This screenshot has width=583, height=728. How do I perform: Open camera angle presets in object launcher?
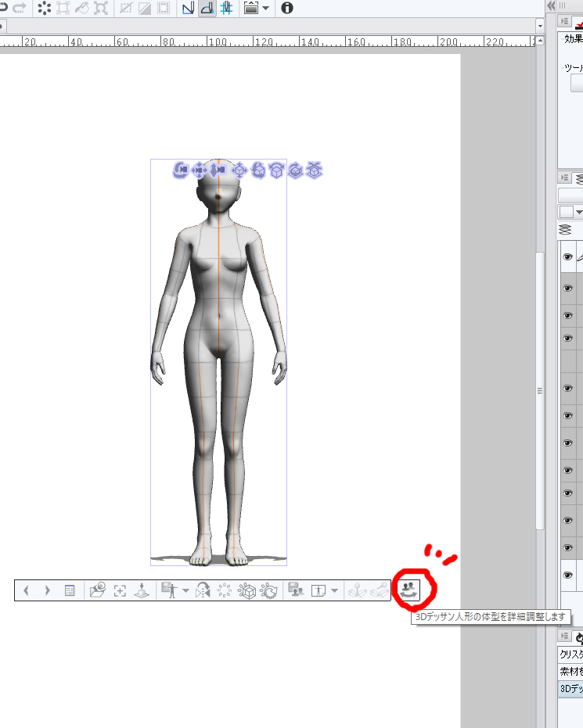coord(98,590)
